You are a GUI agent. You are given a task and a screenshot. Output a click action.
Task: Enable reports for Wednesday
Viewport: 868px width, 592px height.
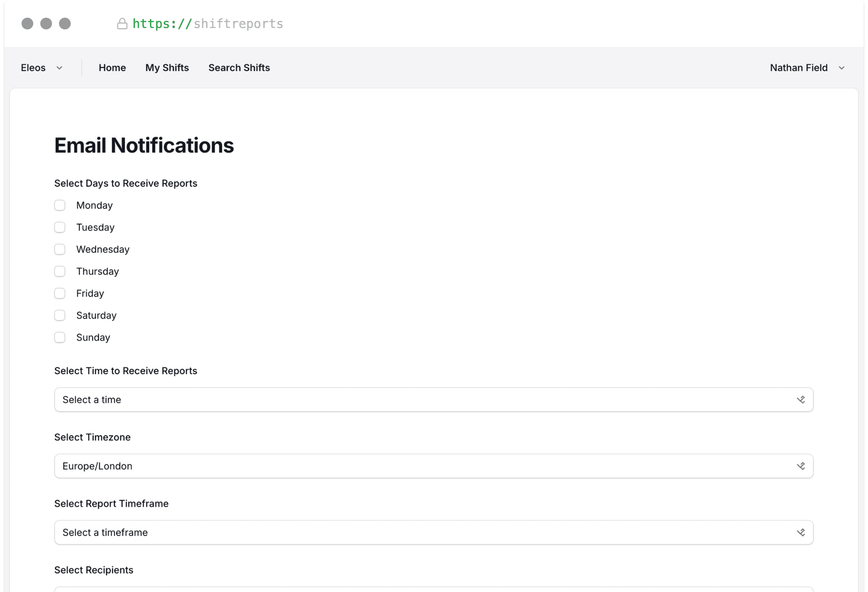[x=60, y=249]
